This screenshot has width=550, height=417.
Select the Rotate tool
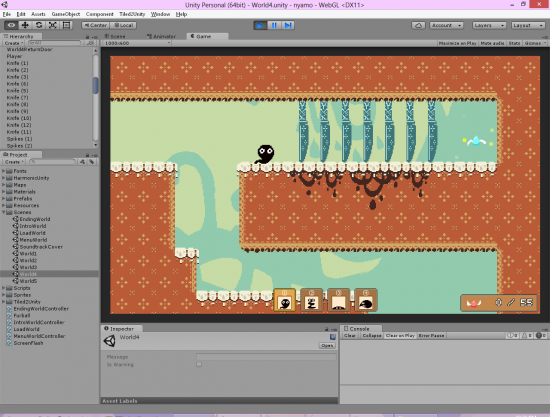(39, 25)
